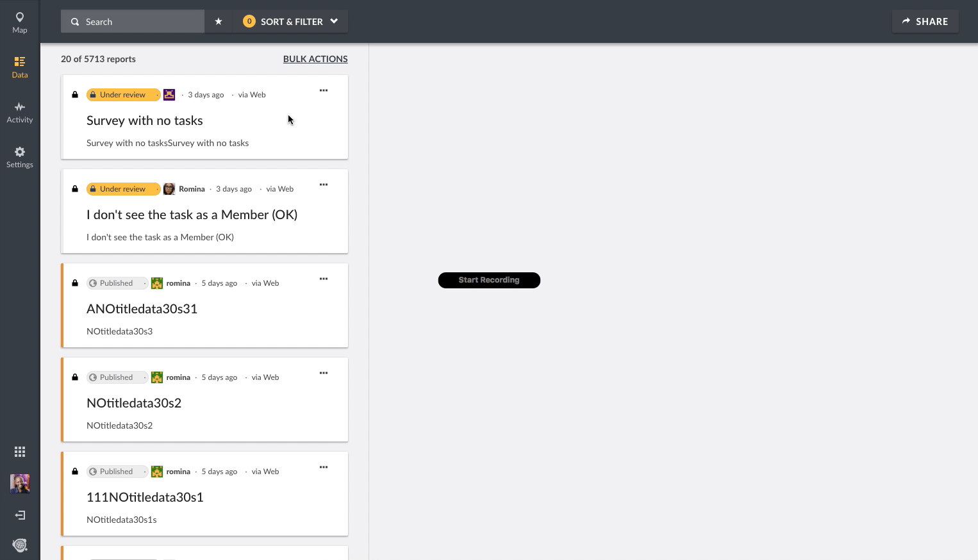
Task: Open the Activity view
Action: [x=20, y=111]
